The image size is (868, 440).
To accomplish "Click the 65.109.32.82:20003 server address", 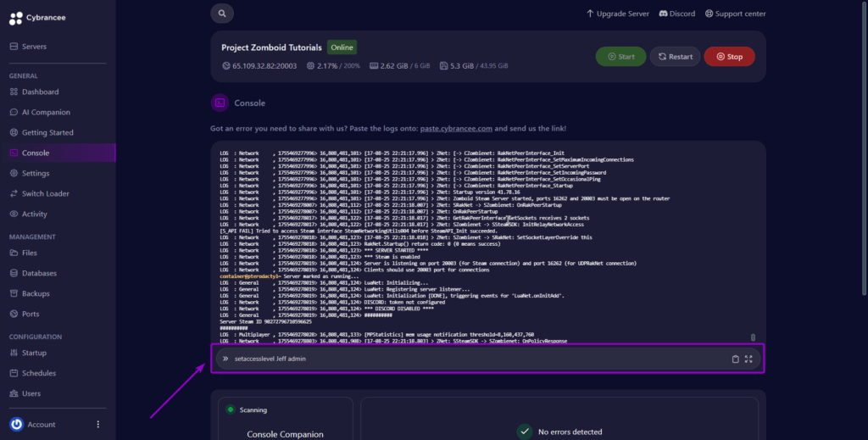I will tap(264, 65).
